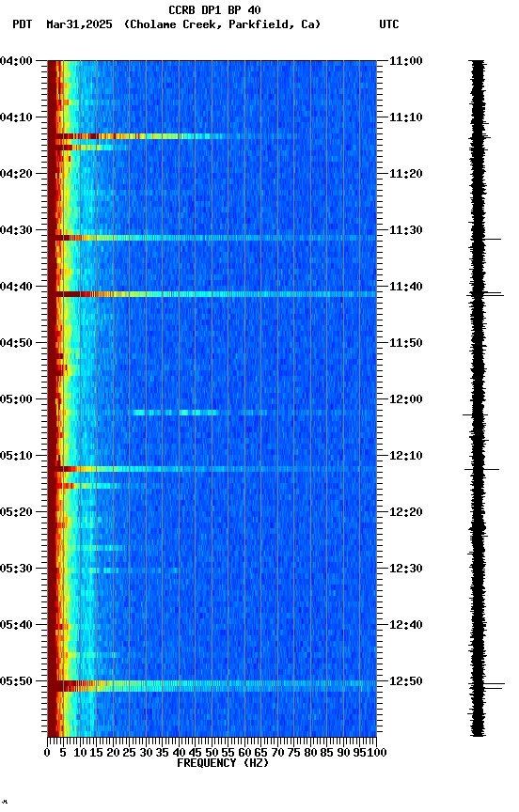Viewport: 519px width, 812px height.
Task: Click the spectrogram event band just after 04:30
Action: coord(212,238)
